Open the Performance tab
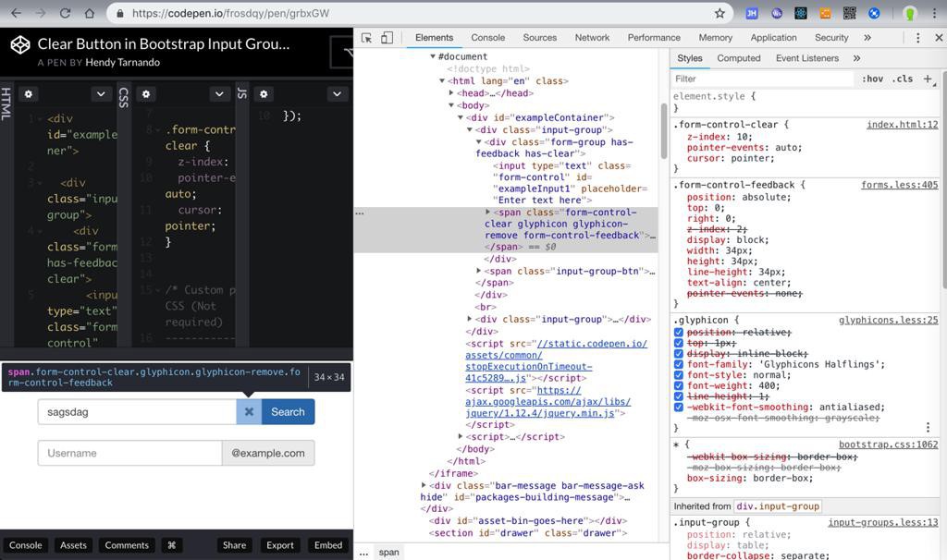The width and height of the screenshot is (947, 560). [x=654, y=37]
